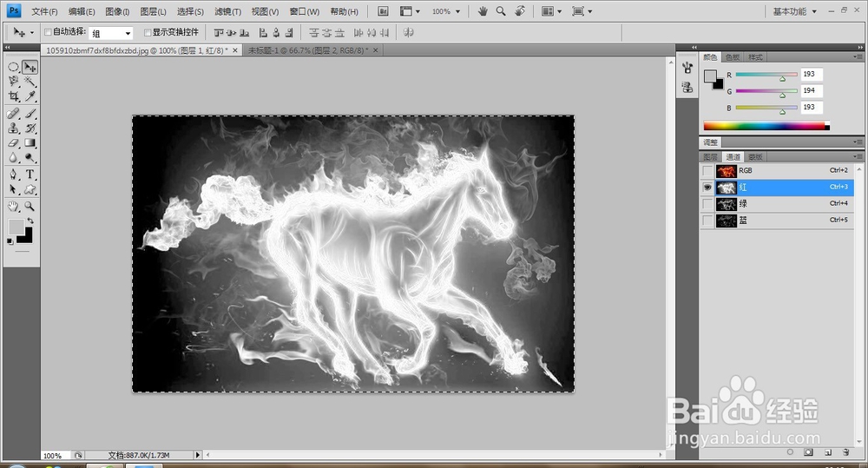Open the channels panel options menu
This screenshot has height=468, width=868.
pos(858,156)
